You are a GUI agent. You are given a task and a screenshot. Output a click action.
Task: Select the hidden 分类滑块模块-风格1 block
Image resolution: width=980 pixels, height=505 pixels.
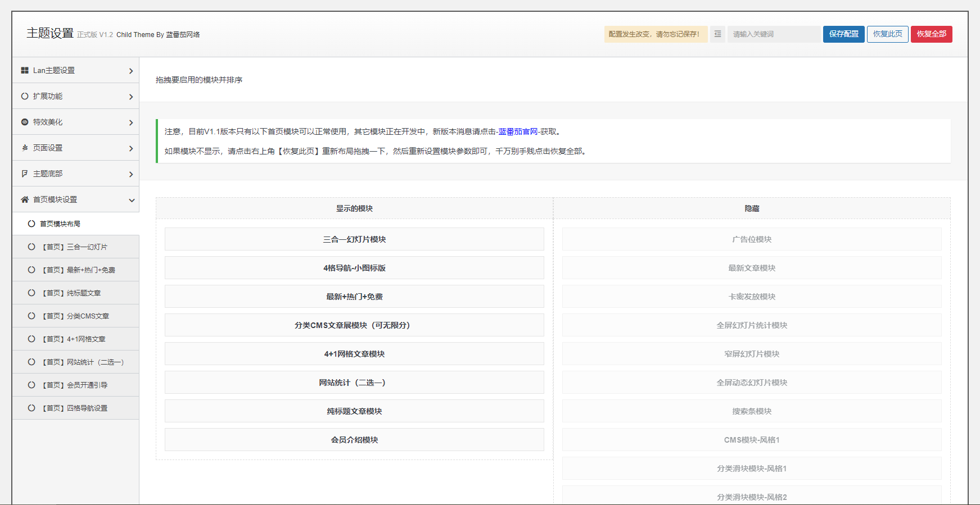coord(752,468)
